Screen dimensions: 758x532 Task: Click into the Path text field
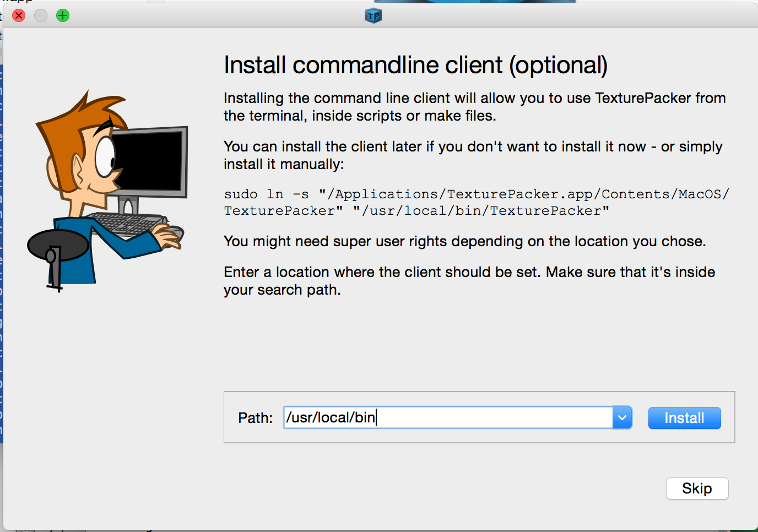(x=447, y=418)
